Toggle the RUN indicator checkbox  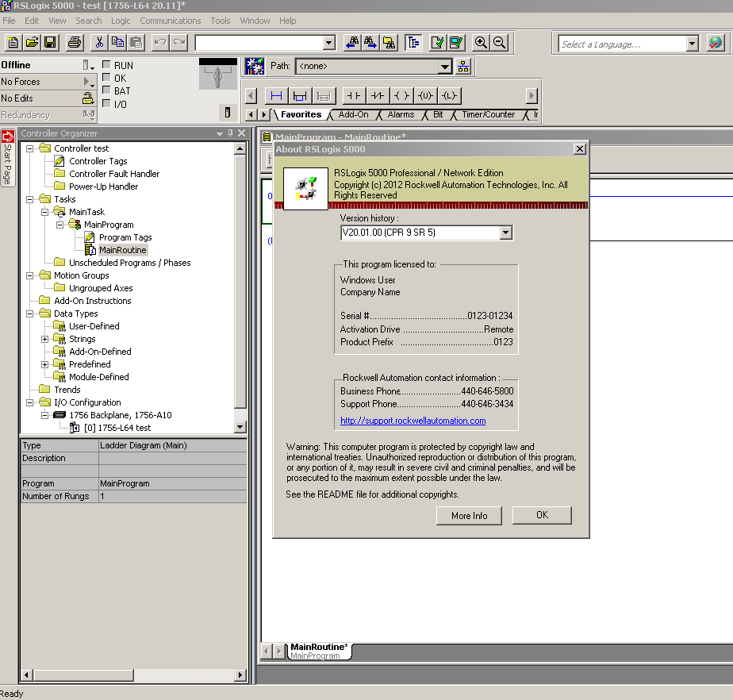(106, 65)
